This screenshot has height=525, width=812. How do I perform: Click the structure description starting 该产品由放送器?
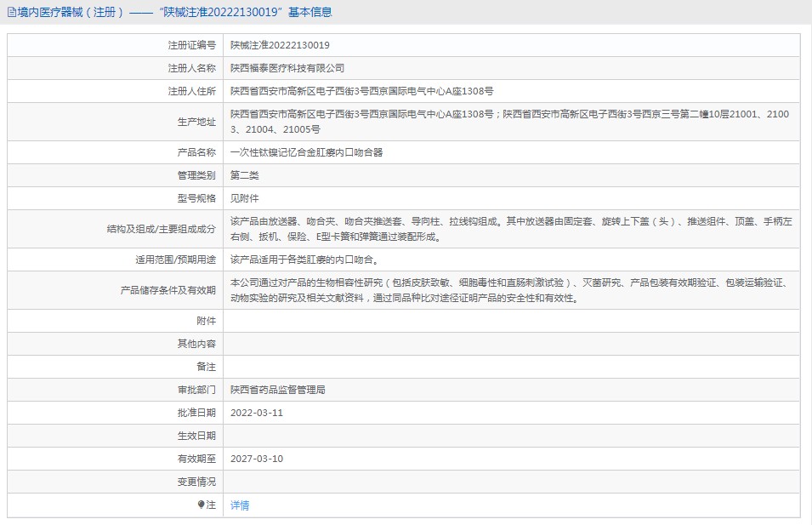click(x=511, y=229)
